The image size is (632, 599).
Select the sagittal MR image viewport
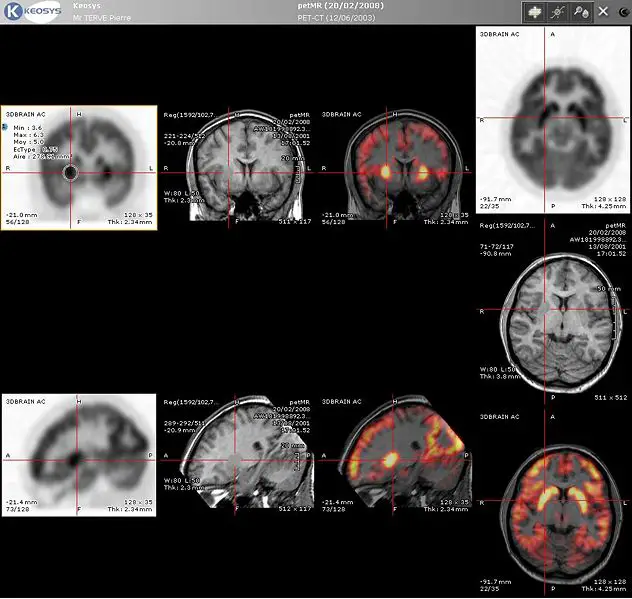pyautogui.click(x=237, y=455)
